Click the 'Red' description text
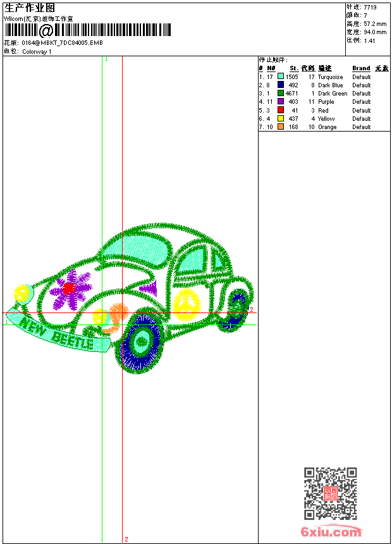392x544 pixels. pos(323,111)
